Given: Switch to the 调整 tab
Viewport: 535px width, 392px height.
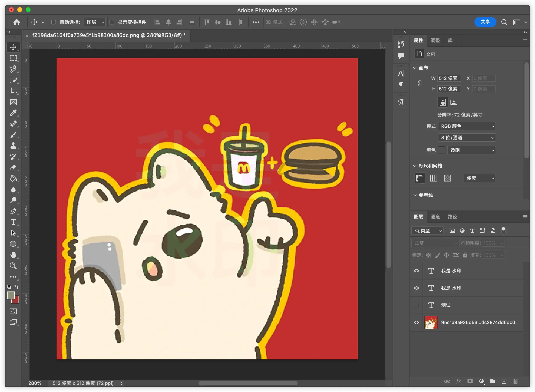Looking at the screenshot, I should point(435,41).
